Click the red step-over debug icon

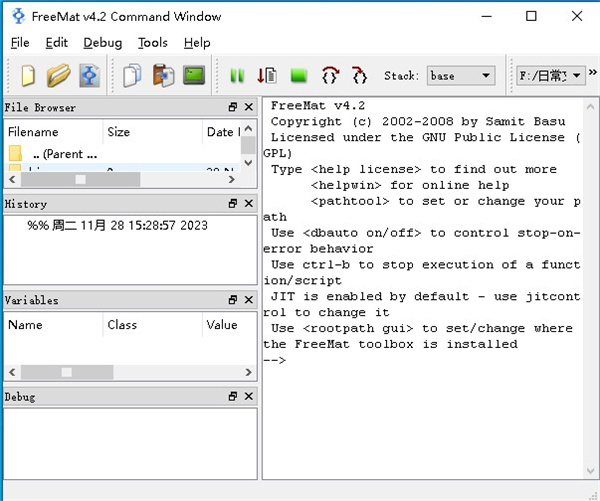tap(329, 75)
